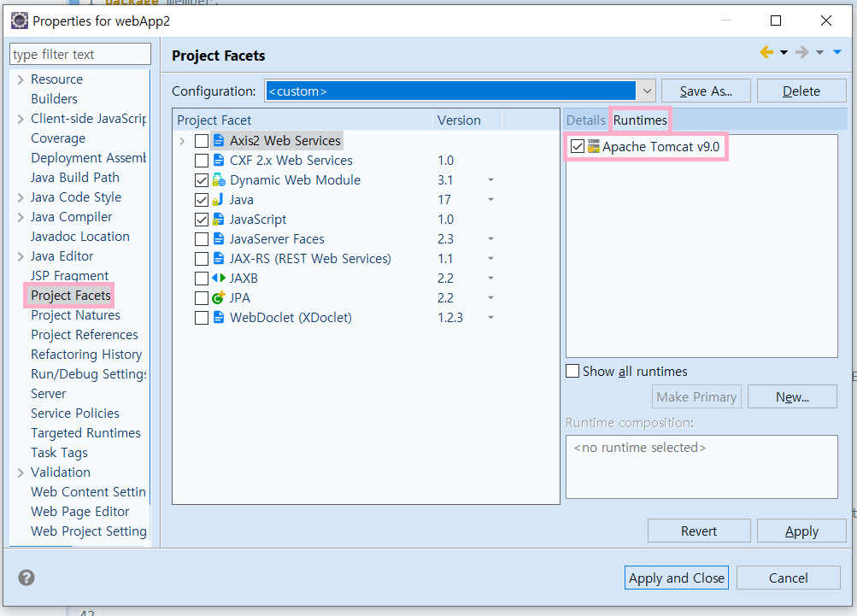Enable the JavaServer Faces checkbox
Viewport: 857px width, 616px height.
pos(202,239)
